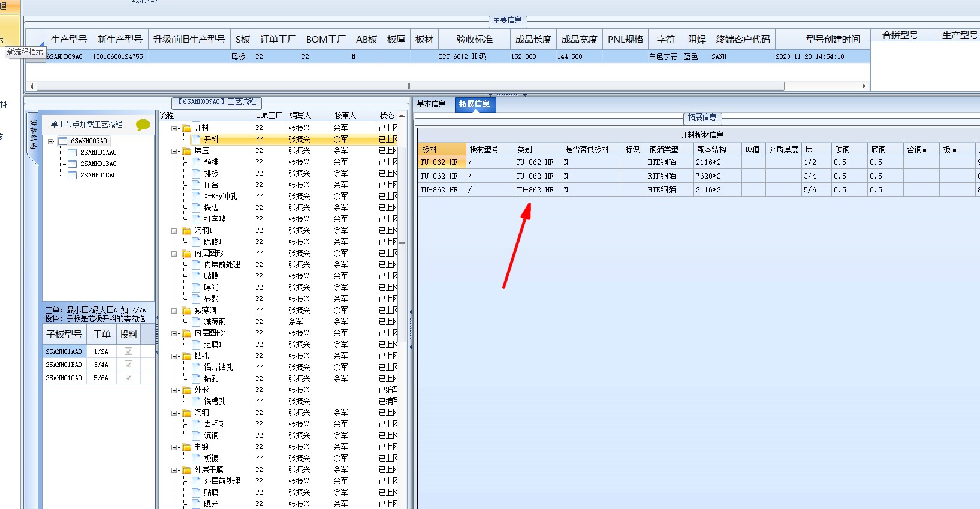Switch to the 基本信息 tab

[432, 104]
